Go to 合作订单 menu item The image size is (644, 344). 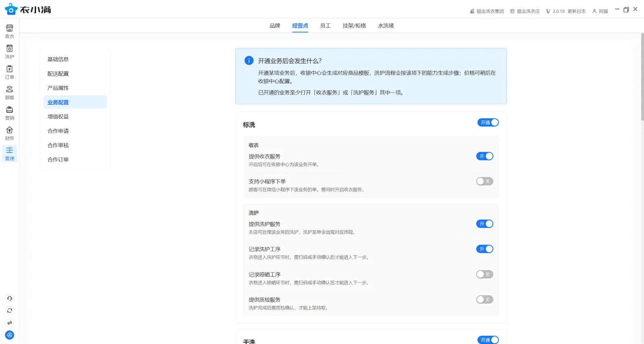[75, 159]
